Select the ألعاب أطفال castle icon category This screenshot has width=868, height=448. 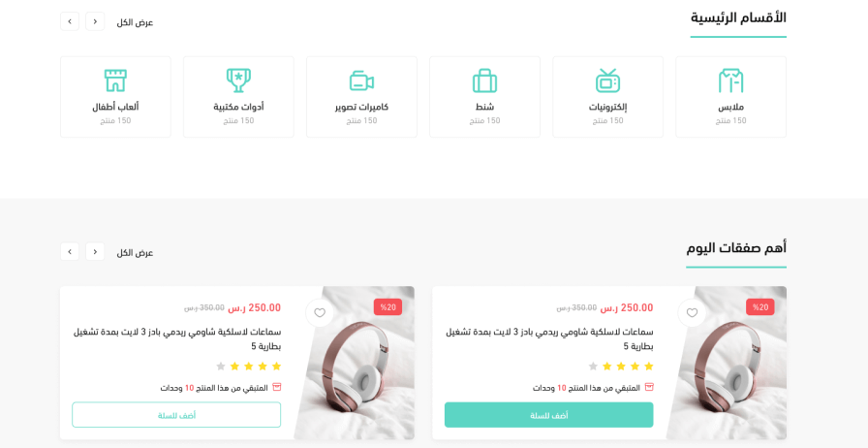(115, 80)
